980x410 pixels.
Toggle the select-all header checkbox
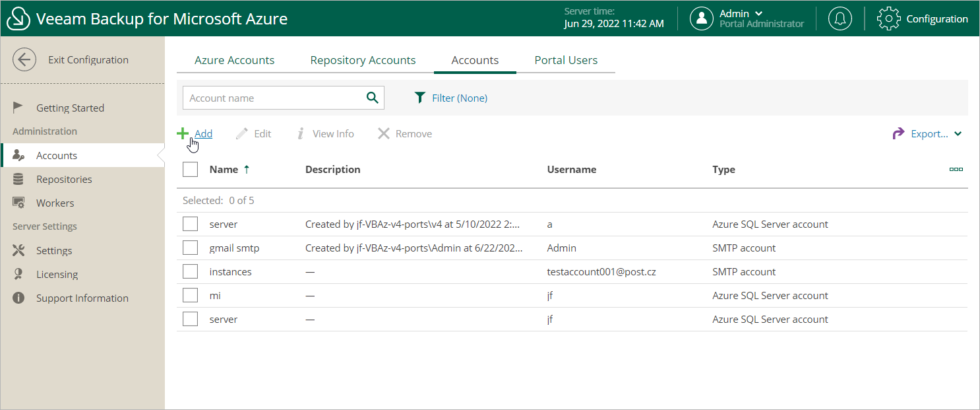pyautogui.click(x=191, y=170)
